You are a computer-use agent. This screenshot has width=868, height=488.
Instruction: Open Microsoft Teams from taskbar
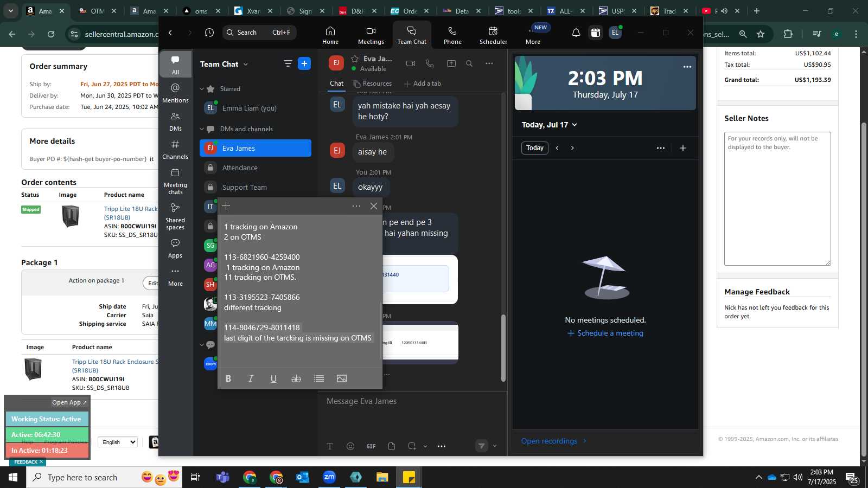click(222, 477)
